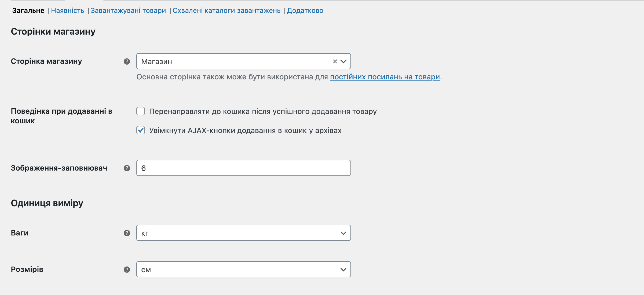Click the Розмірів field label
Image resolution: width=644 pixels, height=295 pixels.
tap(27, 269)
